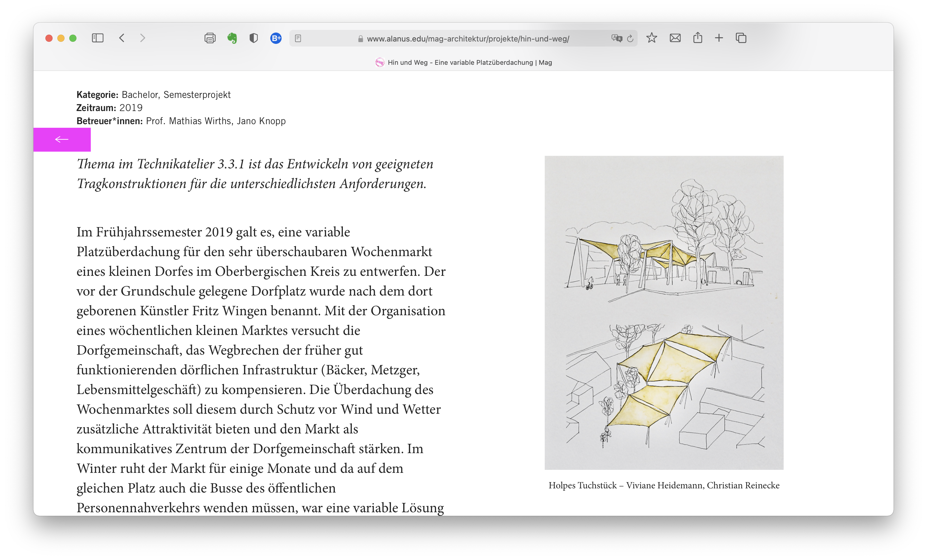Click Betreuer*innen Prof. Mathias Wirths text

click(x=181, y=121)
